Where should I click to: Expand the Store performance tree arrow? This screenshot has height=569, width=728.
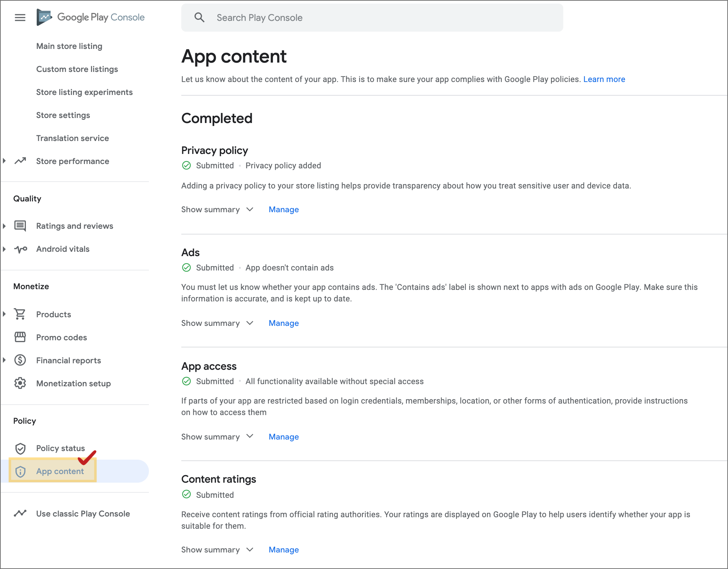[x=4, y=161]
